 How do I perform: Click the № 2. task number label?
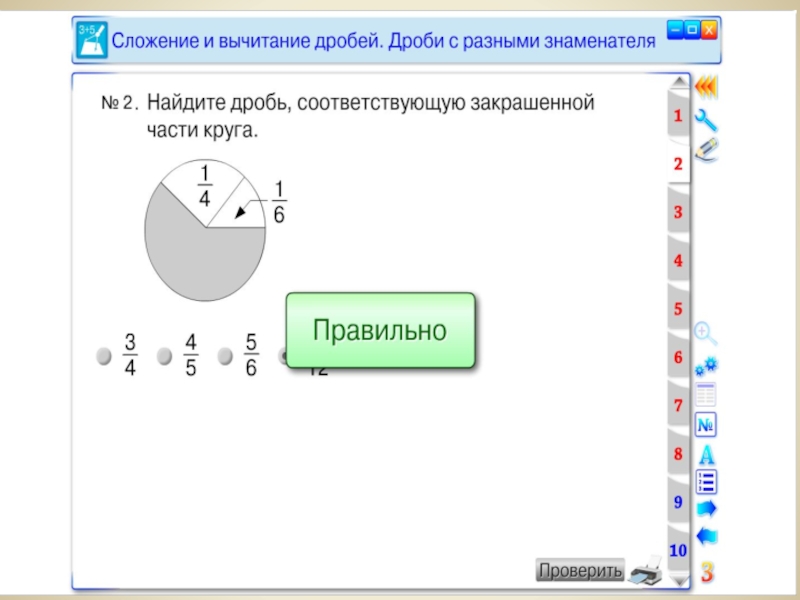[120, 103]
